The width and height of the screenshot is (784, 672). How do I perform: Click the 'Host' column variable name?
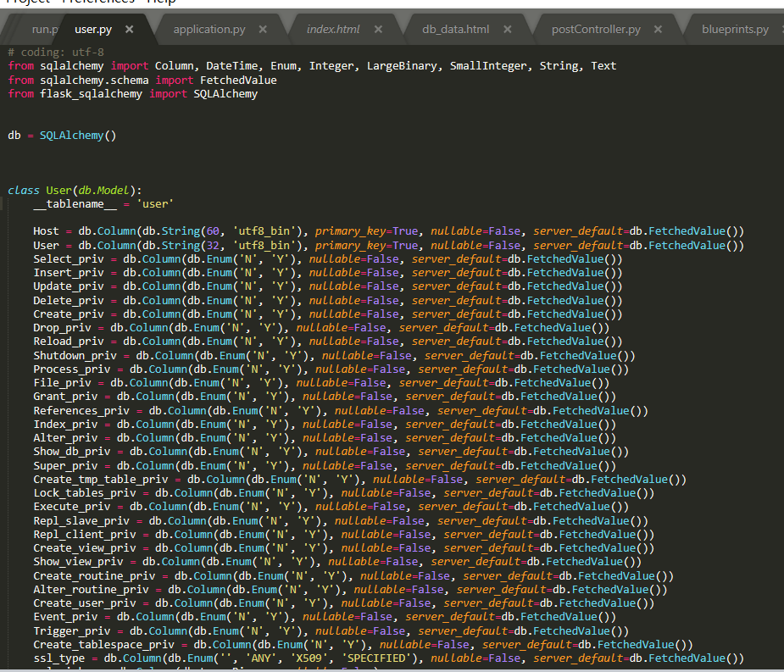46,231
